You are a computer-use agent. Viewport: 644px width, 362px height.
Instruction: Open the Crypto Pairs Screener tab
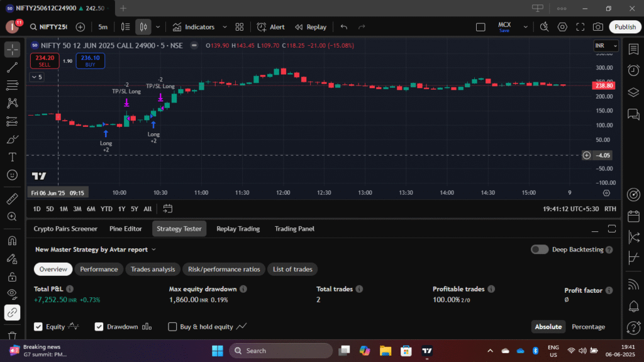(x=65, y=229)
